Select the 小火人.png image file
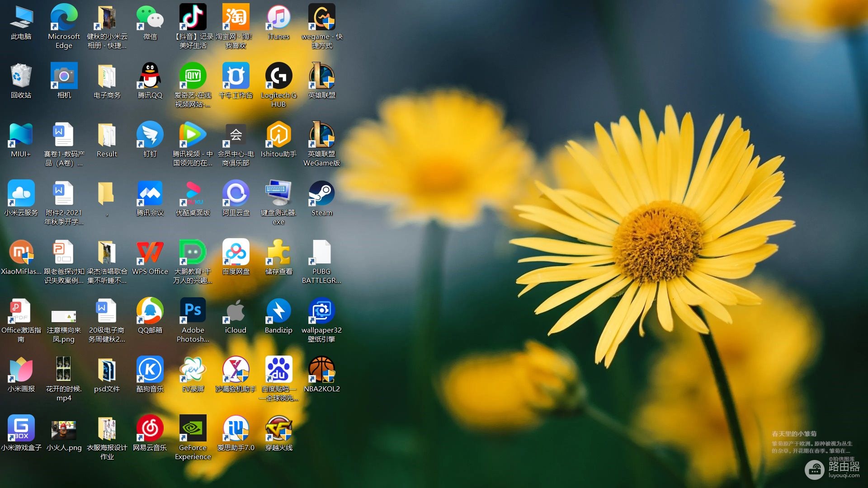 pyautogui.click(x=64, y=433)
